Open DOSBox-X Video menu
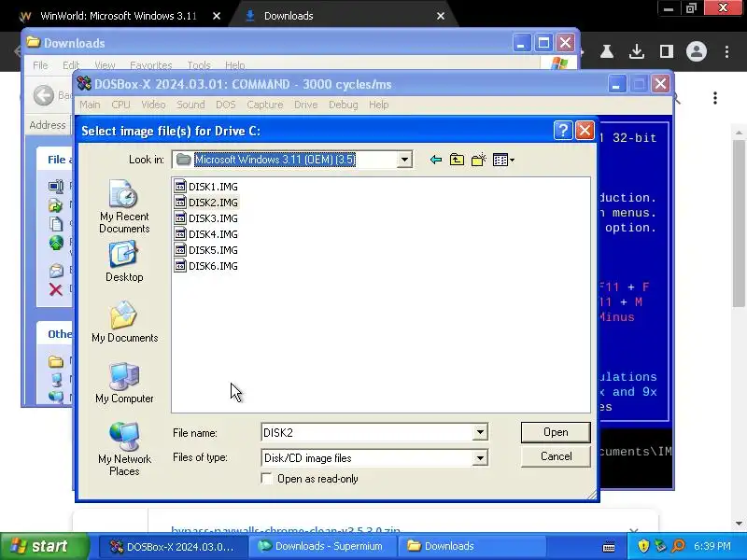This screenshot has height=560, width=747. point(153,105)
